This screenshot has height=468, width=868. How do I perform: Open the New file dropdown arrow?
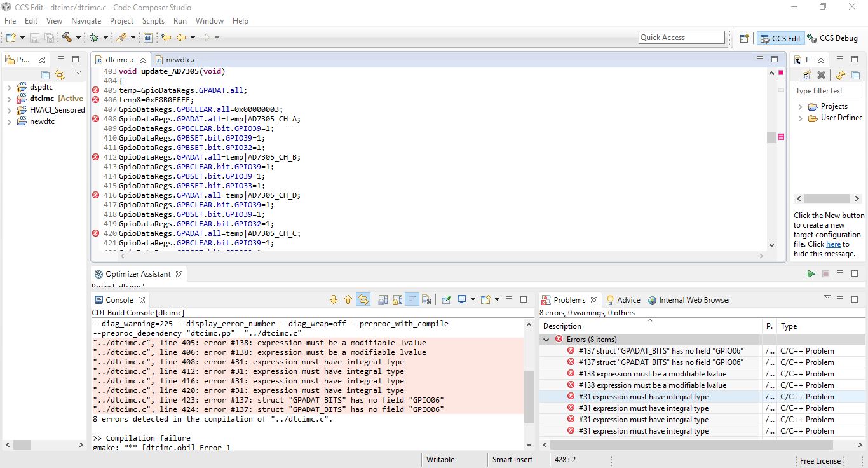click(22, 38)
